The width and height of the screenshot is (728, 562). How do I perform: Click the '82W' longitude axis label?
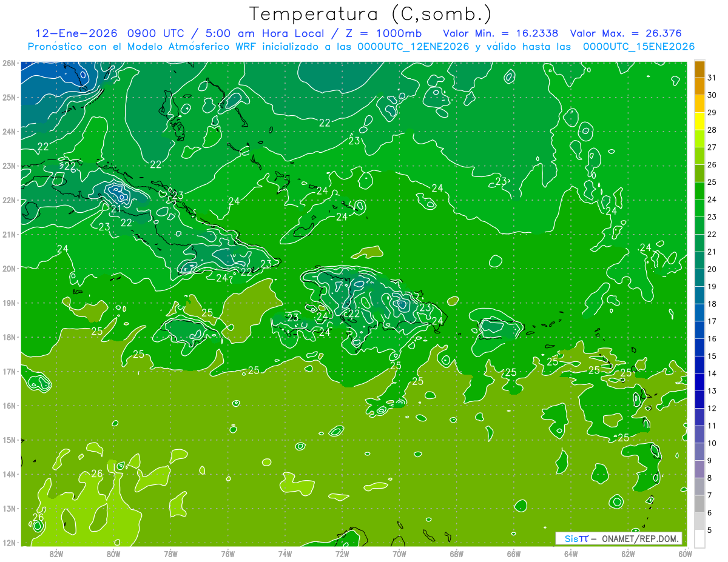coord(56,554)
